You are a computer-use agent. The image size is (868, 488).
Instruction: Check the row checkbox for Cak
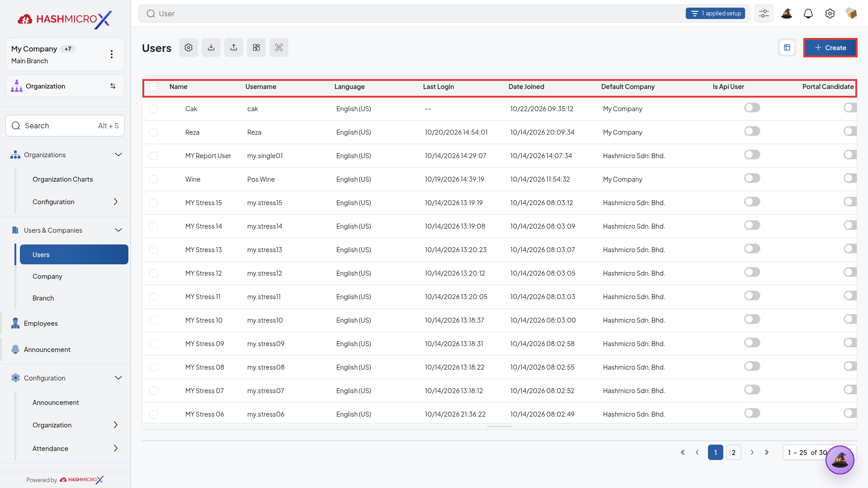coord(153,109)
